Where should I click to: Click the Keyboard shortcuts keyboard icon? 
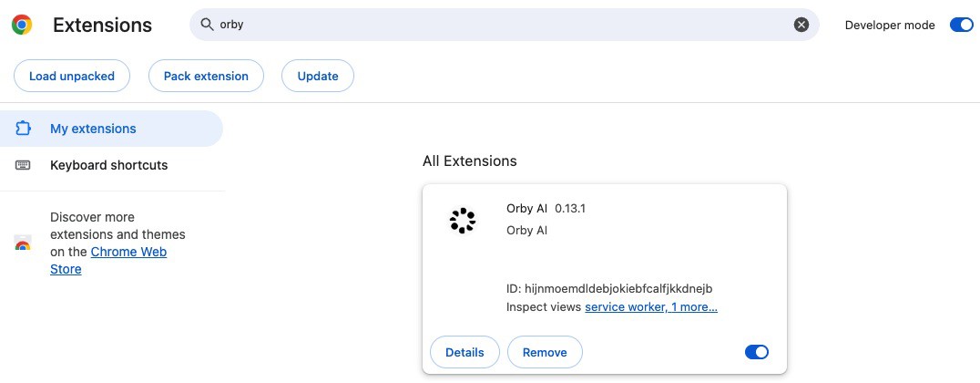(x=23, y=165)
